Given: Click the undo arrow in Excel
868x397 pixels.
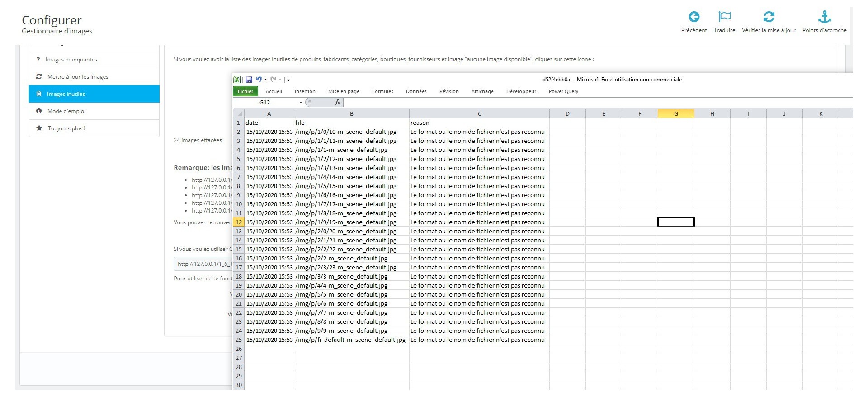Looking at the screenshot, I should (x=259, y=80).
